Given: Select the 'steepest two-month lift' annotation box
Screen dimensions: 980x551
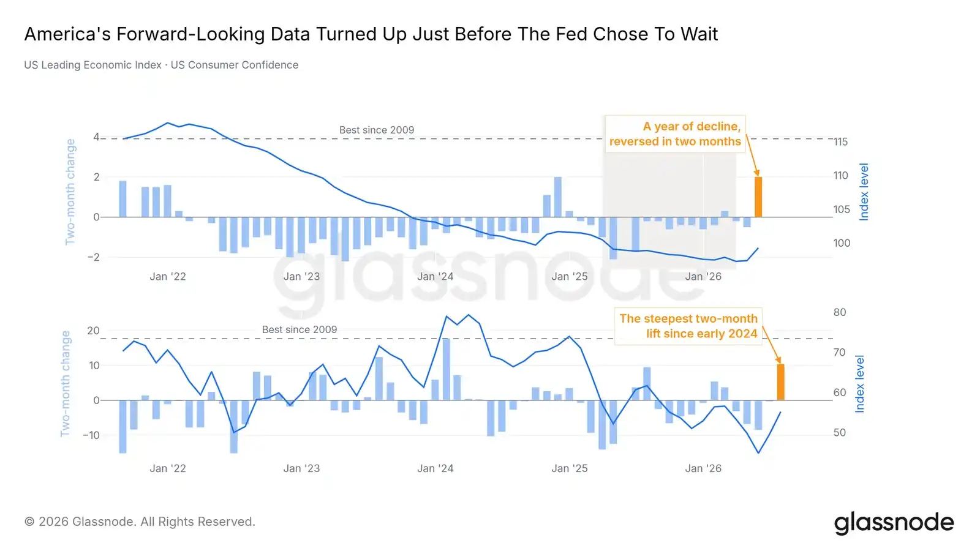Looking at the screenshot, I should coord(688,326).
